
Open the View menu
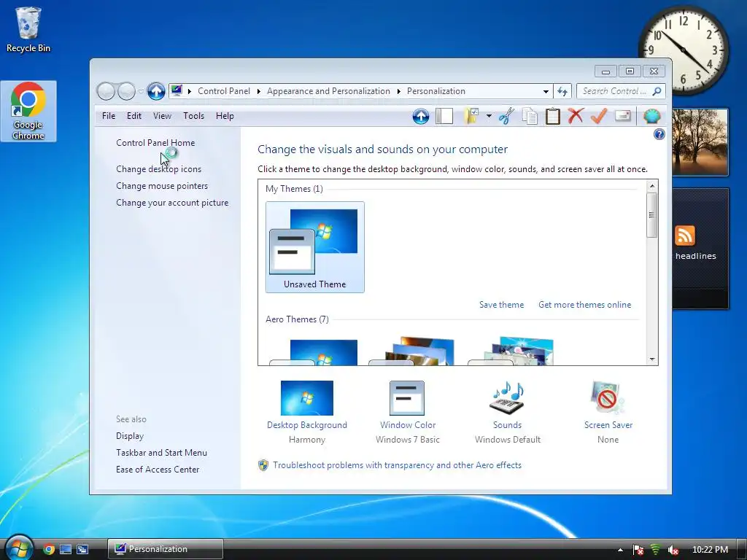[x=162, y=116]
